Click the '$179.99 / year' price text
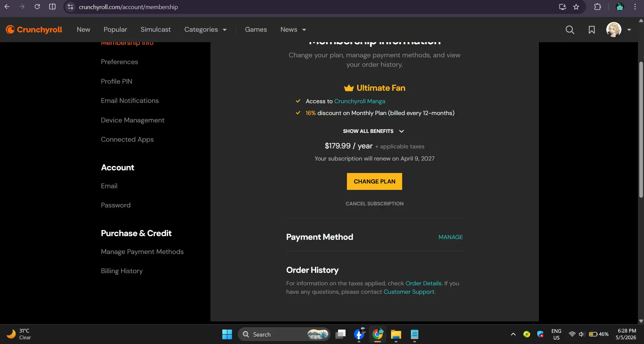This screenshot has width=644, height=344. [348, 146]
